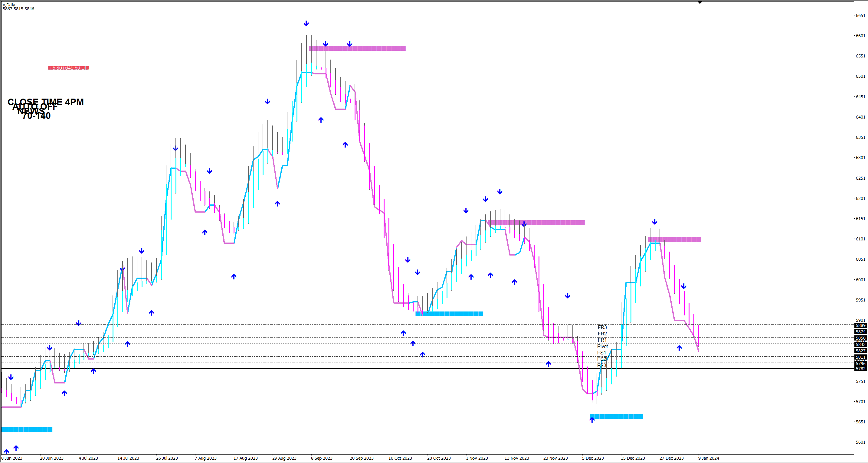Click the FR3 resistance level label
Image resolution: width=868 pixels, height=463 pixels.
pos(602,327)
